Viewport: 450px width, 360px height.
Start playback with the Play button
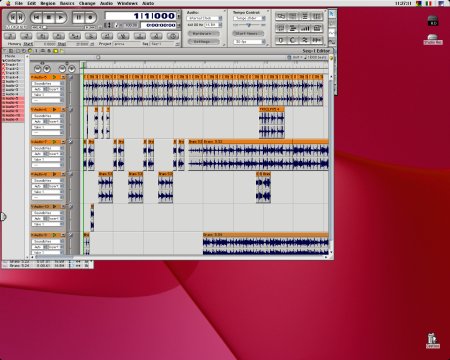[61, 17]
